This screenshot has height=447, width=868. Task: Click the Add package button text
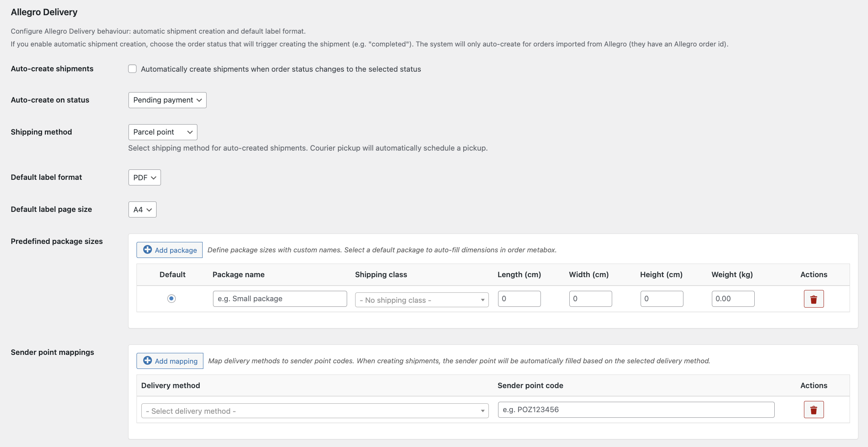(176, 250)
